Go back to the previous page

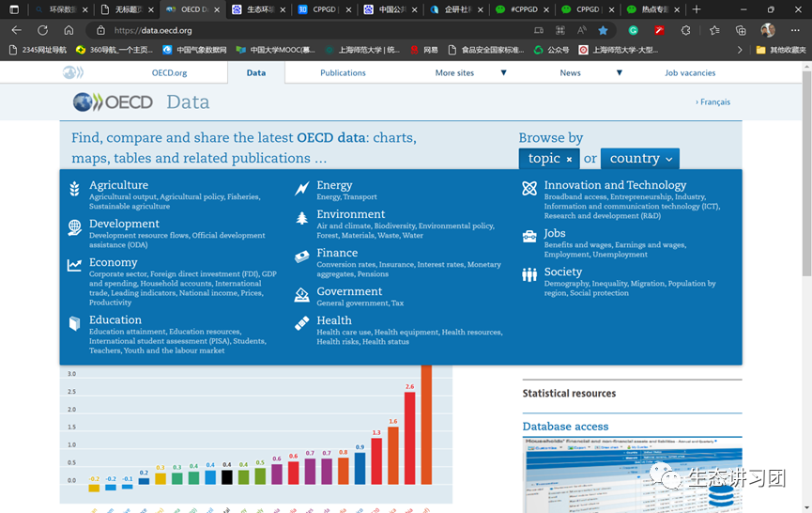[17, 31]
